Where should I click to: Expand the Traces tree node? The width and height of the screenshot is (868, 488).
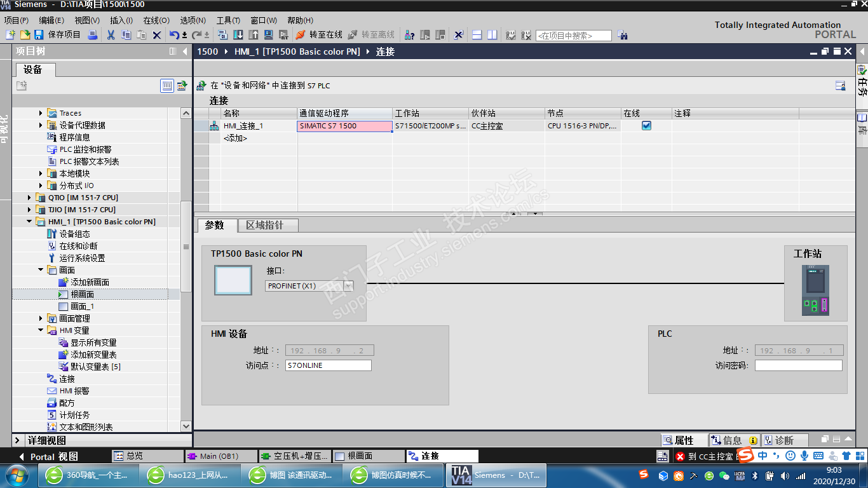[41, 113]
